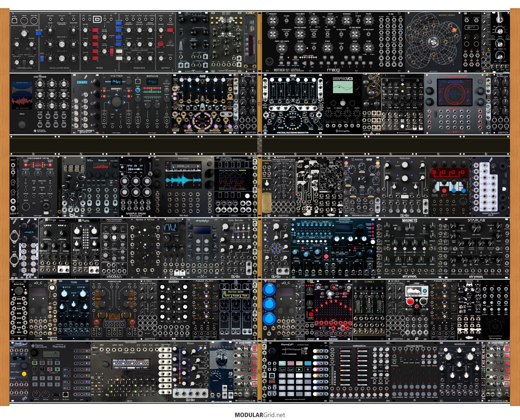Image resolution: width=520 pixels, height=420 pixels.
Task: Select COND tab on Per|former display
Action: pos(145,368)
